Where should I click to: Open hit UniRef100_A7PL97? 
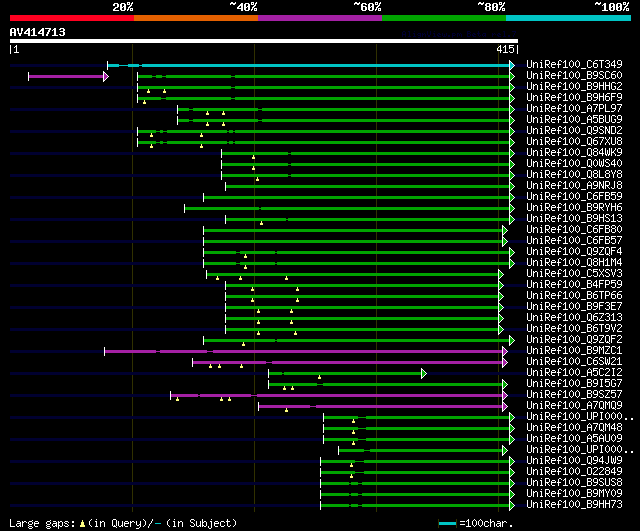[574, 108]
